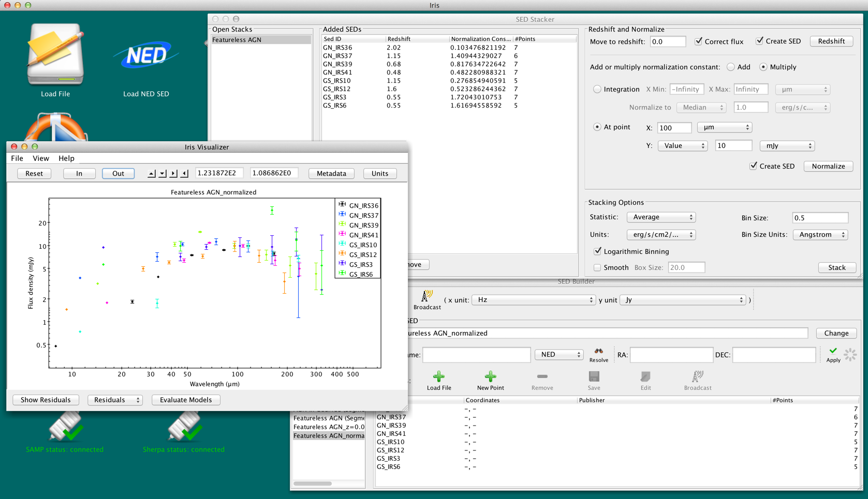Viewport: 868px width, 499px height.
Task: Open the File menu in Iris Visualizer
Action: [17, 158]
